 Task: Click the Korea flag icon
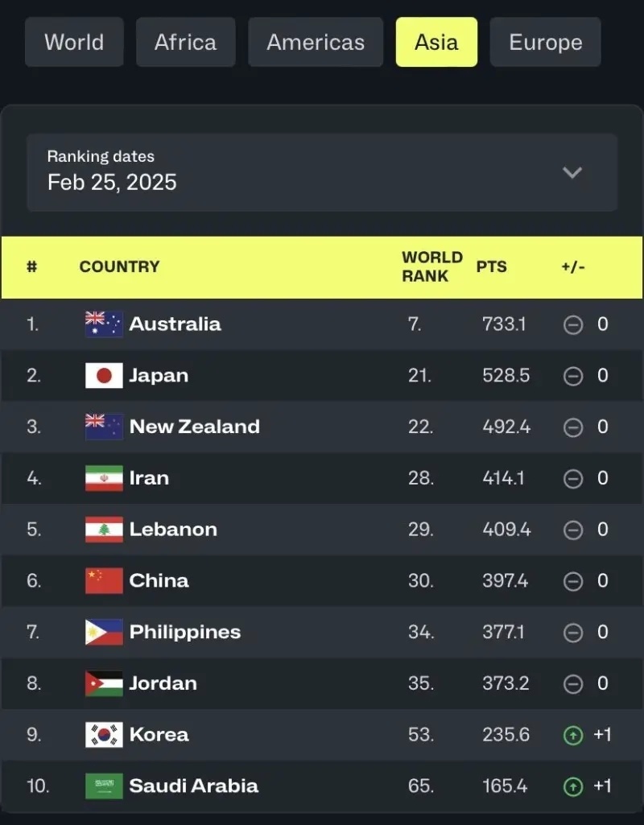(x=104, y=735)
